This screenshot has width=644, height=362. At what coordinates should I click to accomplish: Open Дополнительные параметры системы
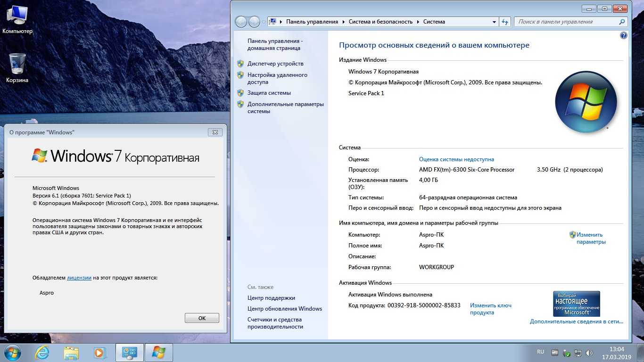pos(286,107)
